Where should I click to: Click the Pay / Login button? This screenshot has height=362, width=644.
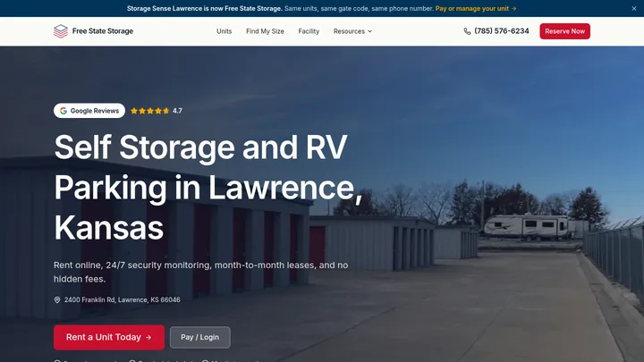point(200,337)
